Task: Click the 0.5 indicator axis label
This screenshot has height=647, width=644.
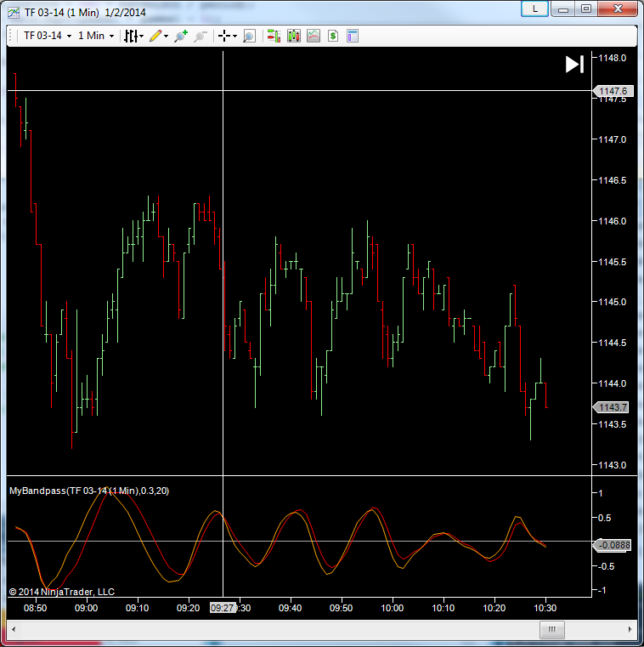Action: (604, 518)
